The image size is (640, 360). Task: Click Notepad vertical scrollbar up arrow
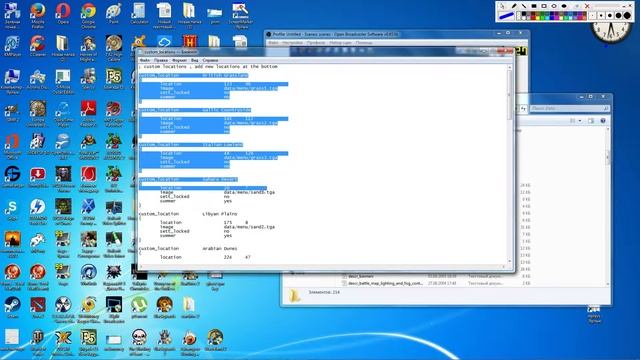(509, 67)
